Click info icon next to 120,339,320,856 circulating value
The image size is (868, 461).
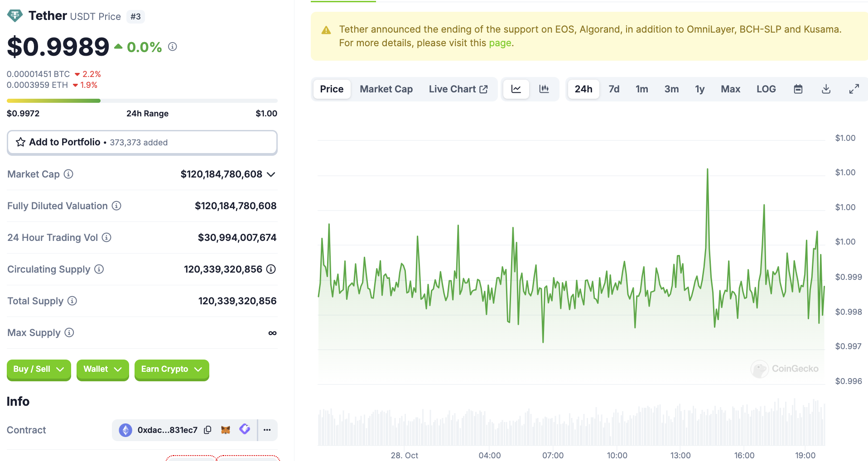(x=271, y=269)
